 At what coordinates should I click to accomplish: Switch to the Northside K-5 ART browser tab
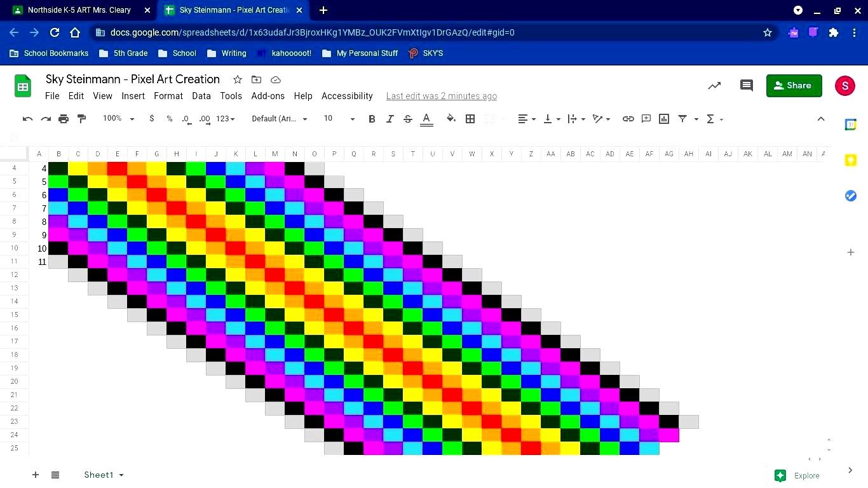79,10
